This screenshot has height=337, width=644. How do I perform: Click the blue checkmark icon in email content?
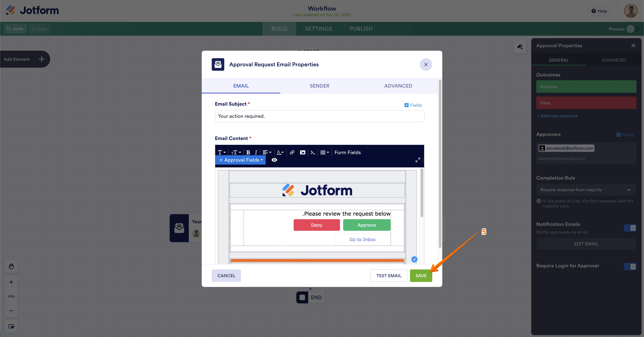click(x=414, y=260)
